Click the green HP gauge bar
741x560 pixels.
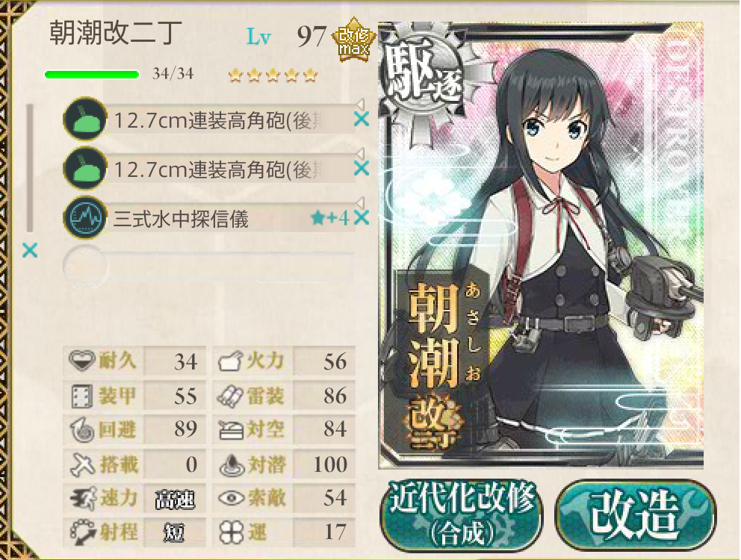[92, 75]
